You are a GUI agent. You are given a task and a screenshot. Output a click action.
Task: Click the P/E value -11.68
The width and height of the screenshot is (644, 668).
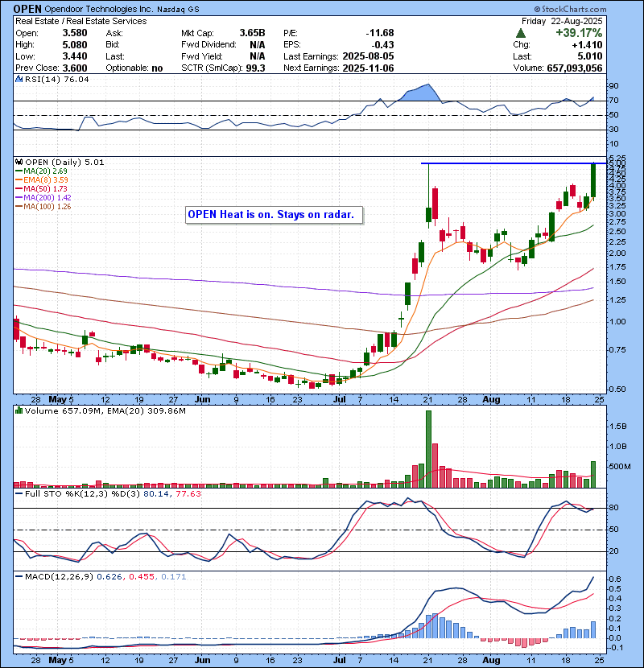(x=380, y=33)
